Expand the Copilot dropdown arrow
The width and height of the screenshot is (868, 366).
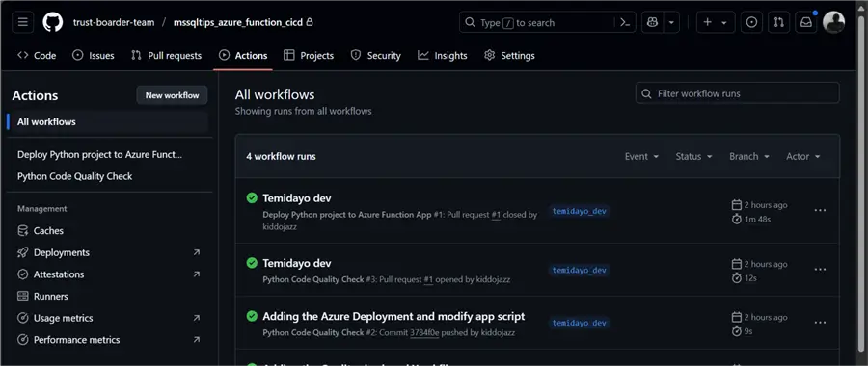tap(671, 23)
